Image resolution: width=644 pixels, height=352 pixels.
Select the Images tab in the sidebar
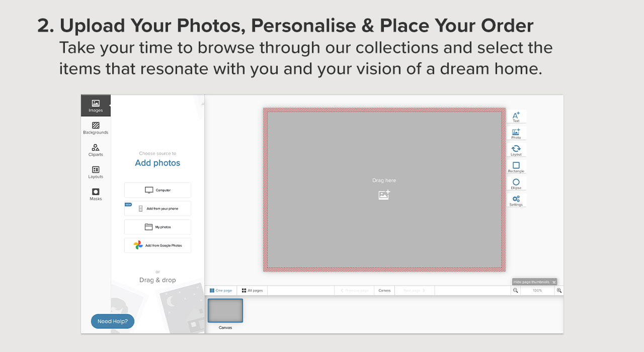pos(95,105)
